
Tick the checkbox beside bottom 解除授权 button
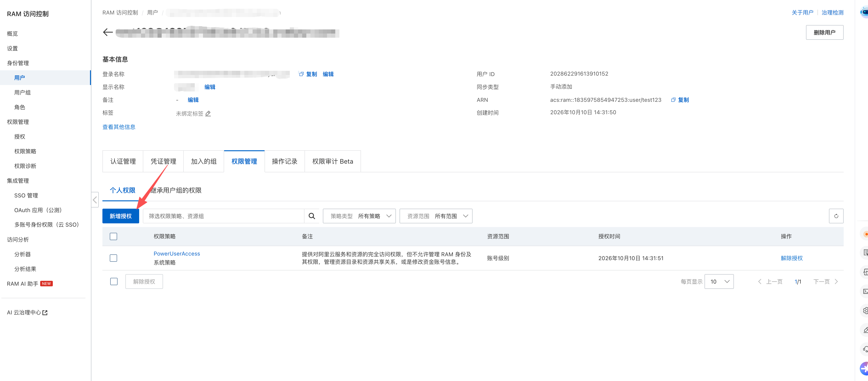tap(114, 281)
